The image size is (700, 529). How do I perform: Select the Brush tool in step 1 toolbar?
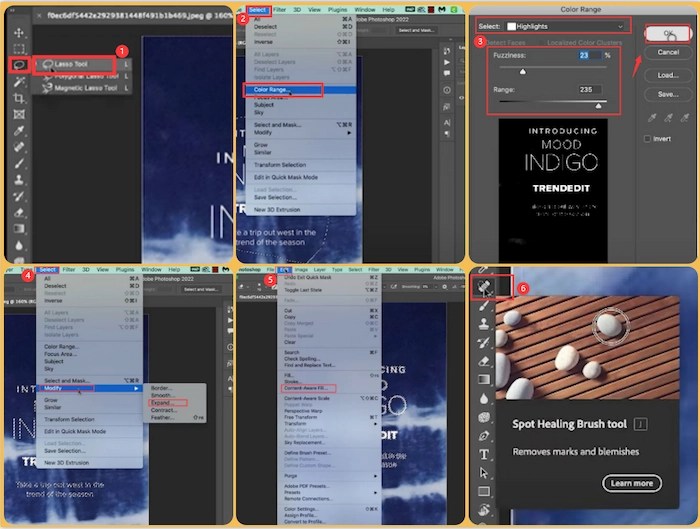(x=19, y=163)
